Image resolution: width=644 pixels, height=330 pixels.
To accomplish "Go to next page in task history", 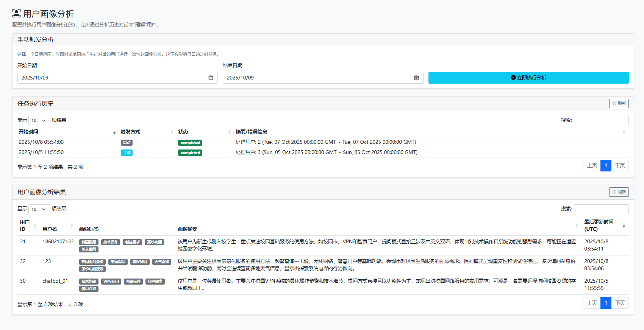I will pos(620,166).
